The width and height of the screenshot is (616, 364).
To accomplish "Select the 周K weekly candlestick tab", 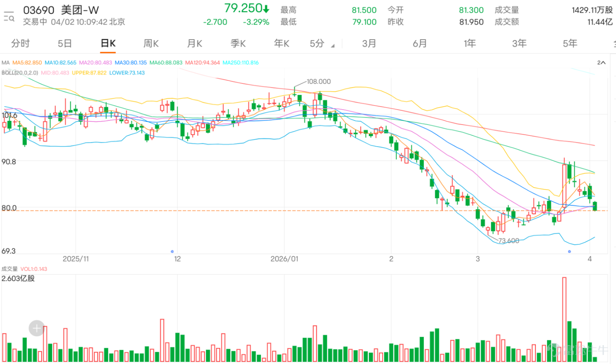I will pos(151,43).
